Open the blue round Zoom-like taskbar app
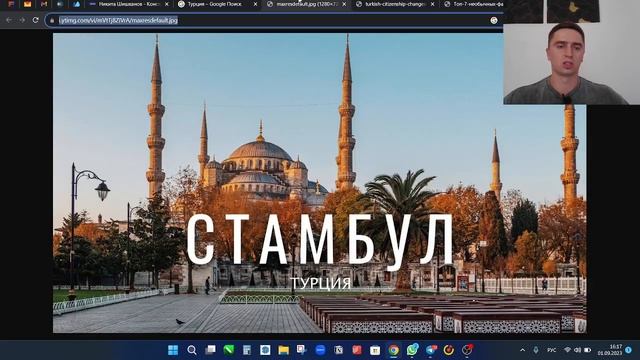The image size is (640, 360). (x=320, y=350)
